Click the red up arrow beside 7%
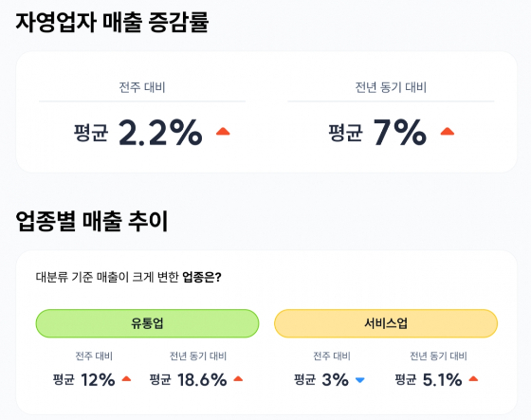Image resolution: width=531 pixels, height=420 pixels. (447, 132)
